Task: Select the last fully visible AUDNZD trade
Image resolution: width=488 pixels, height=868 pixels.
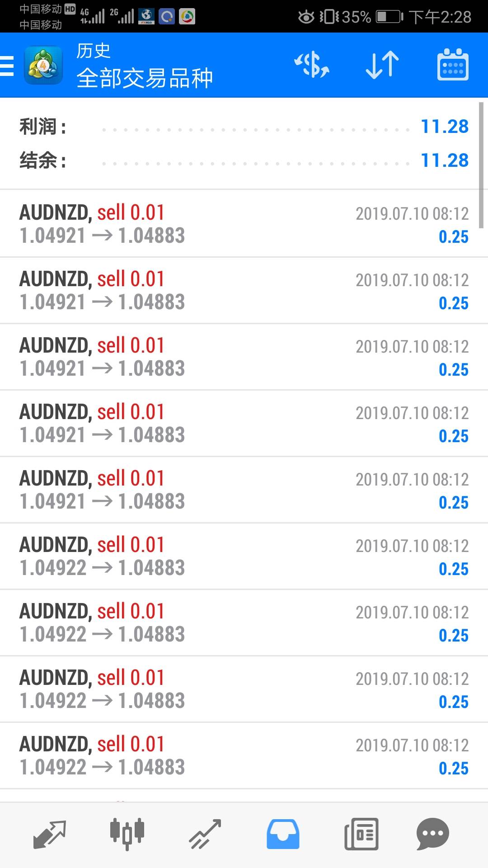Action: point(244,755)
